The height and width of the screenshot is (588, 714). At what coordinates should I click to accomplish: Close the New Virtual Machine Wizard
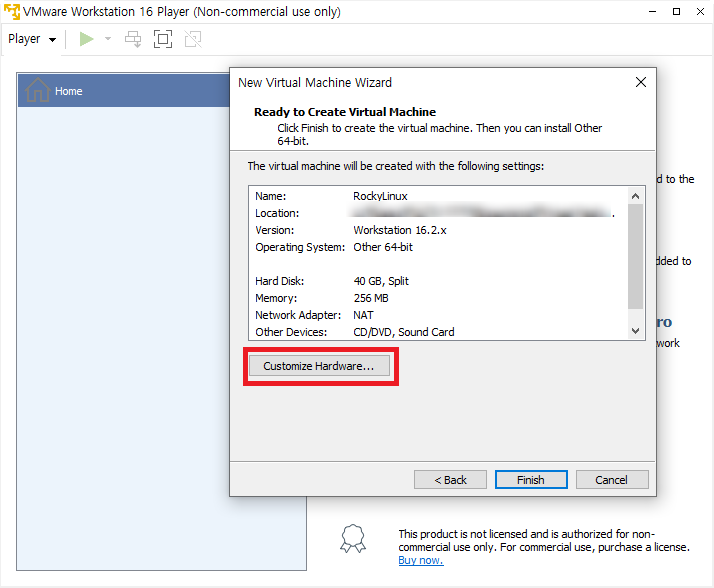point(641,82)
